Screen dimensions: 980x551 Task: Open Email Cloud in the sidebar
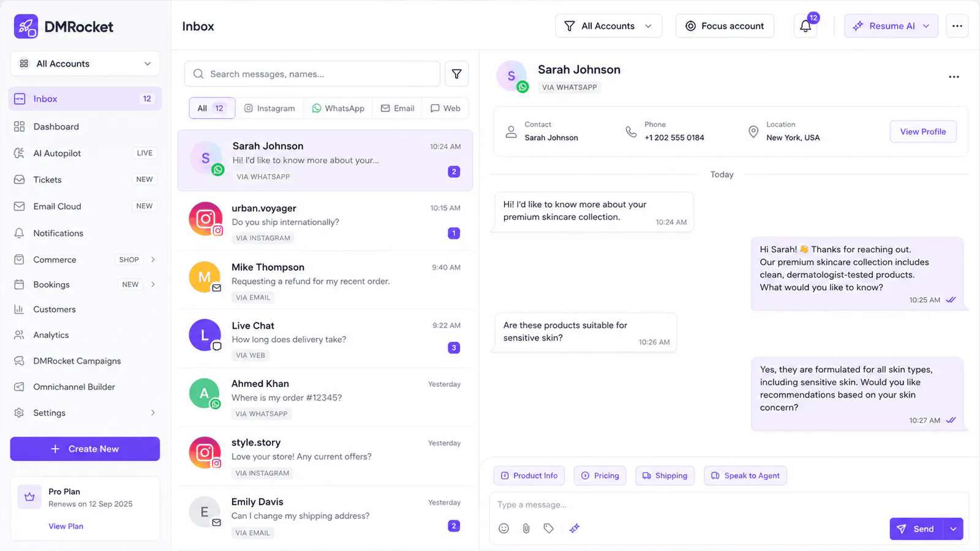85,206
